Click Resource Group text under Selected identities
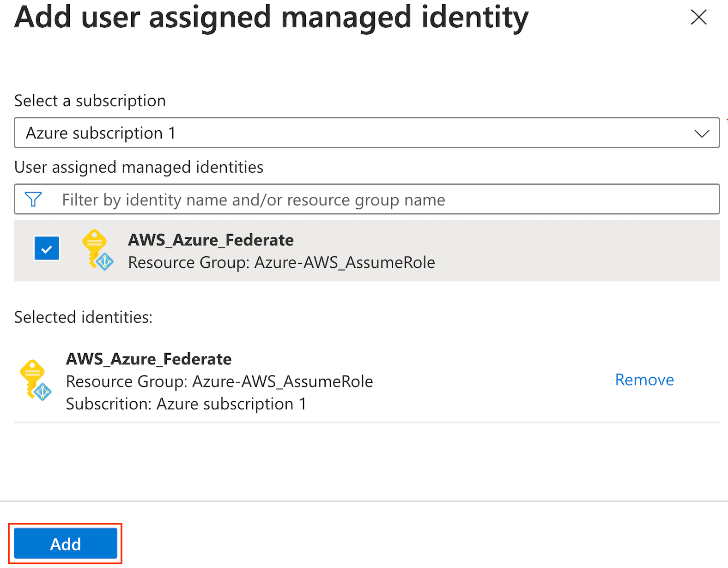The image size is (728, 568). pos(219,381)
